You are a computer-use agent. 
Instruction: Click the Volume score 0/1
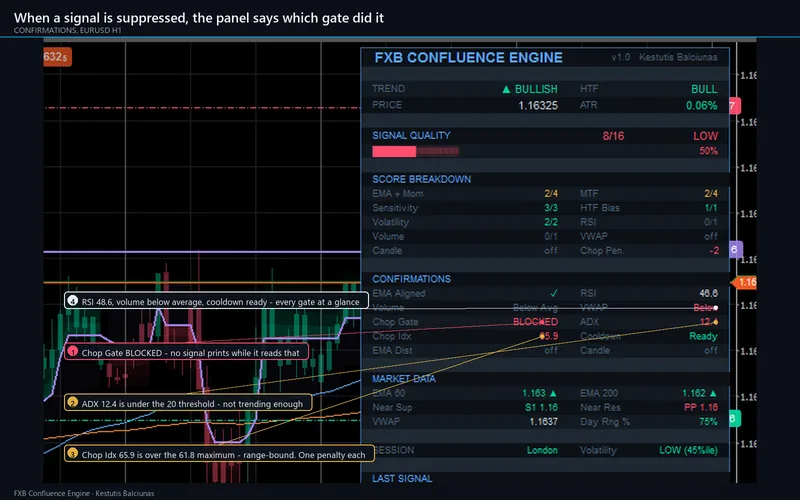pos(551,237)
